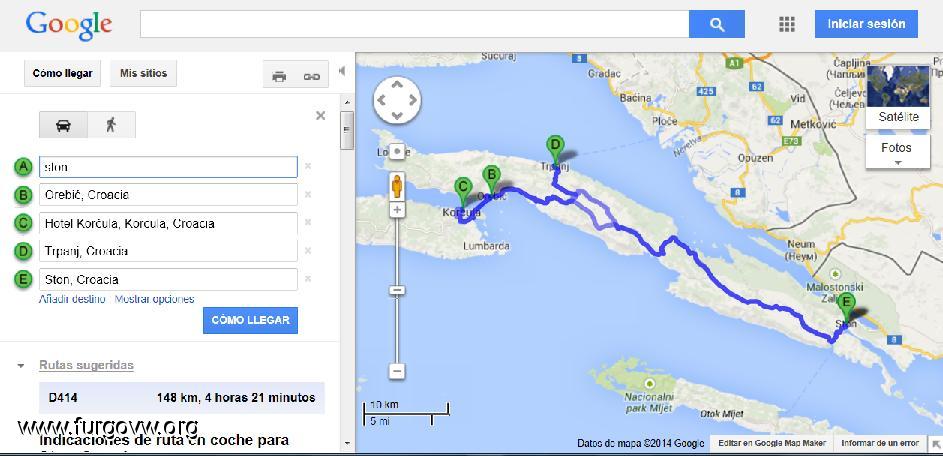Image resolution: width=943 pixels, height=456 pixels.
Task: Click the map zoom-out minus button
Action: [x=397, y=371]
